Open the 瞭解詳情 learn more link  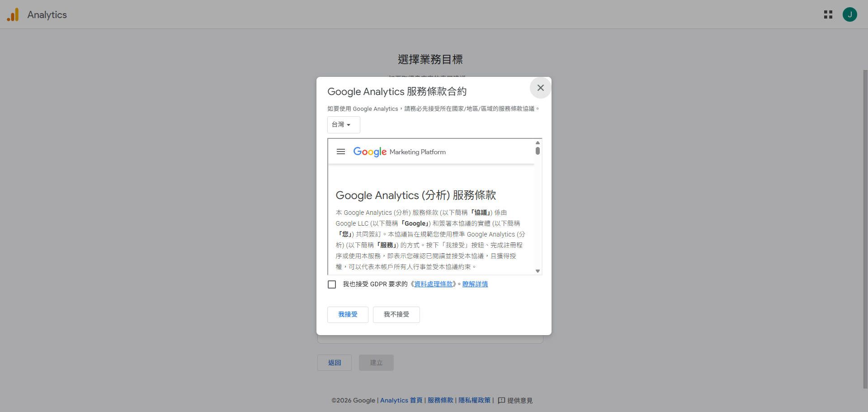coord(475,284)
